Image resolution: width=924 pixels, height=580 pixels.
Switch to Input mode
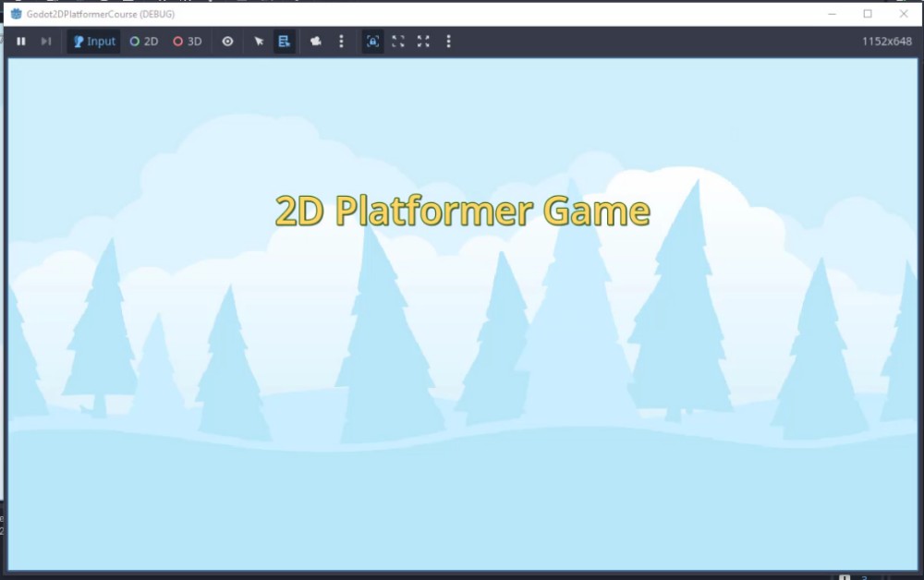93,42
